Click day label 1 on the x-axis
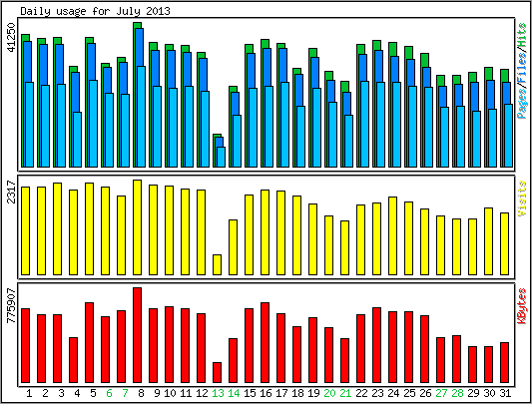Screen dimensions: 532x404 (29, 393)
